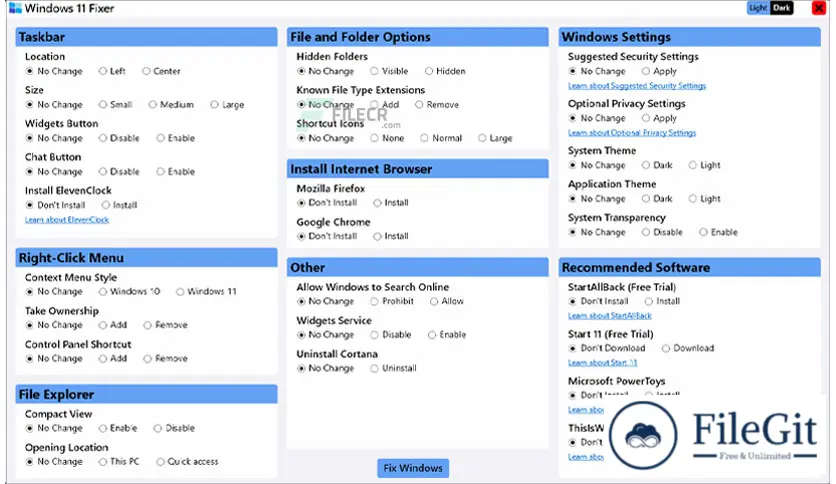Viewport: 836px width, 484px height.
Task: Make Hidden Folders Visible
Action: pyautogui.click(x=389, y=71)
